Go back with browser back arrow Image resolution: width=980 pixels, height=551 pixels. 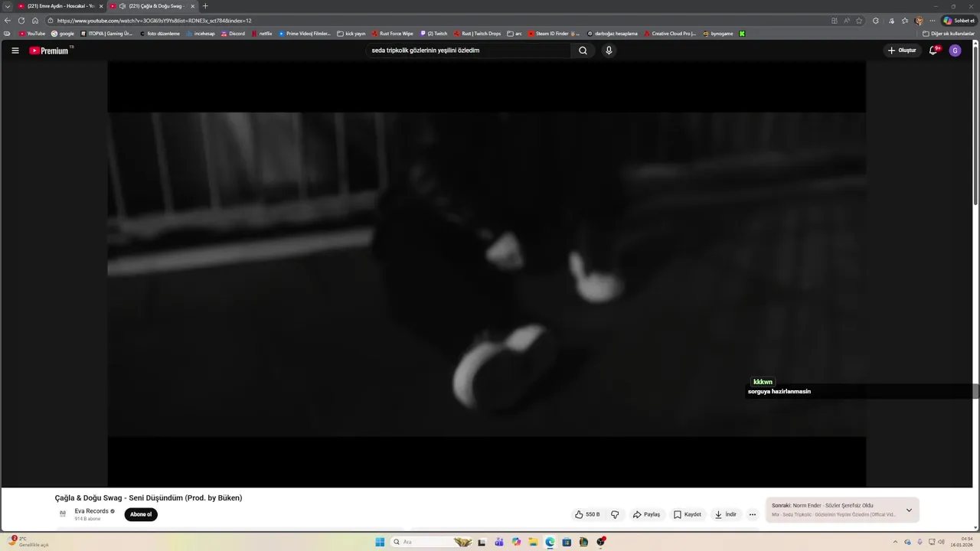point(8,21)
